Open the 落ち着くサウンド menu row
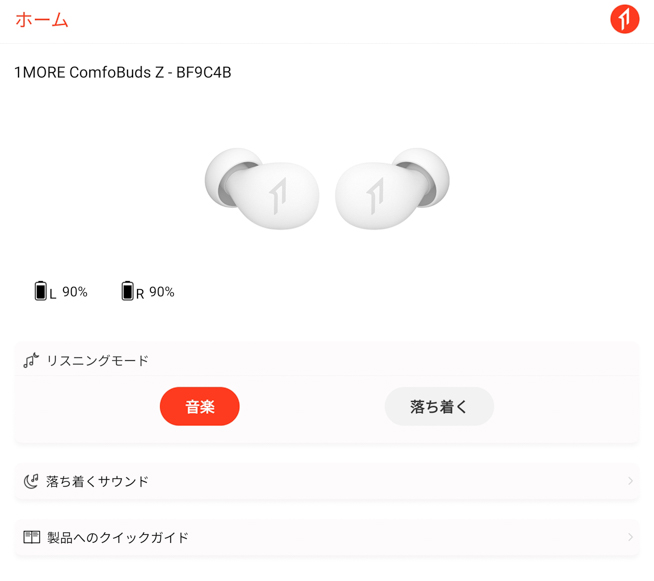Viewport: 654px width, 581px height. (x=327, y=481)
